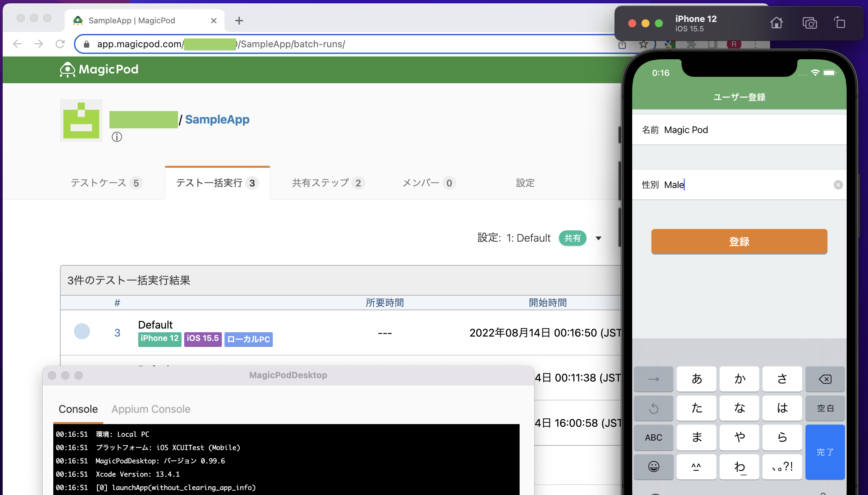
Task: Open project info circle icon
Action: pos(117,137)
